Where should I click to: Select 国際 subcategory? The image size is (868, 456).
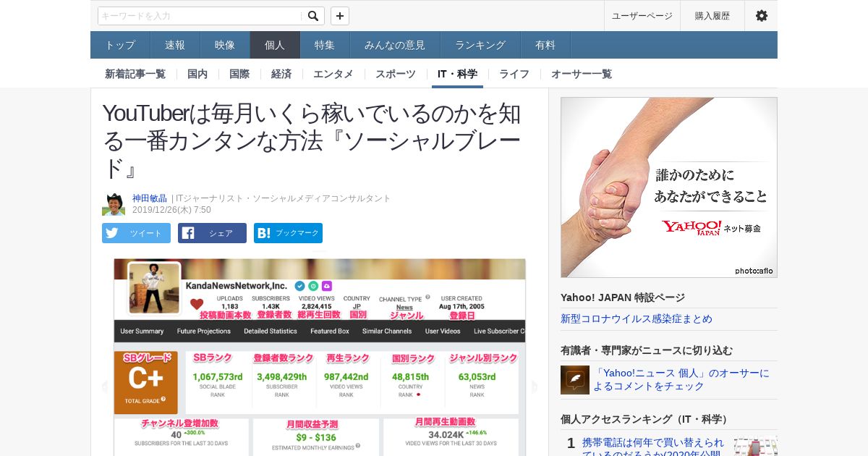pyautogui.click(x=239, y=74)
